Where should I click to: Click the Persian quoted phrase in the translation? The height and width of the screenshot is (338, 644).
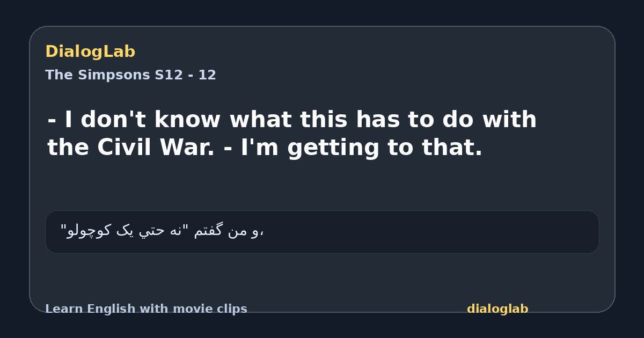click(x=125, y=231)
